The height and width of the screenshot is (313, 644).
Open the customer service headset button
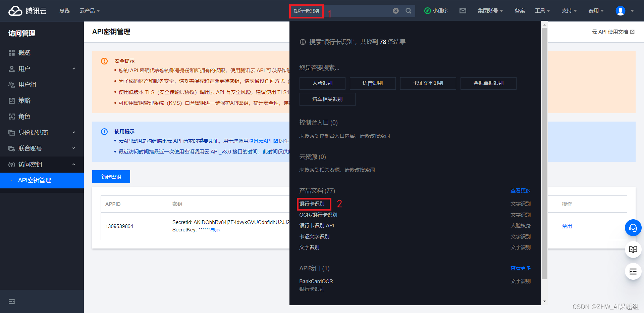coord(633,228)
